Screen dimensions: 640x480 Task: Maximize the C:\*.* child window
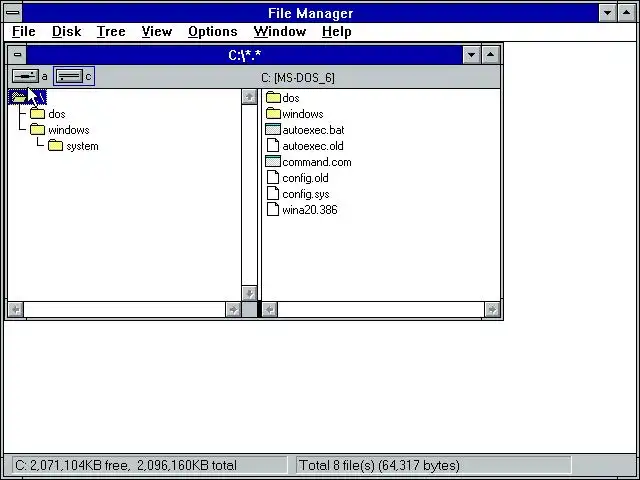[491, 55]
